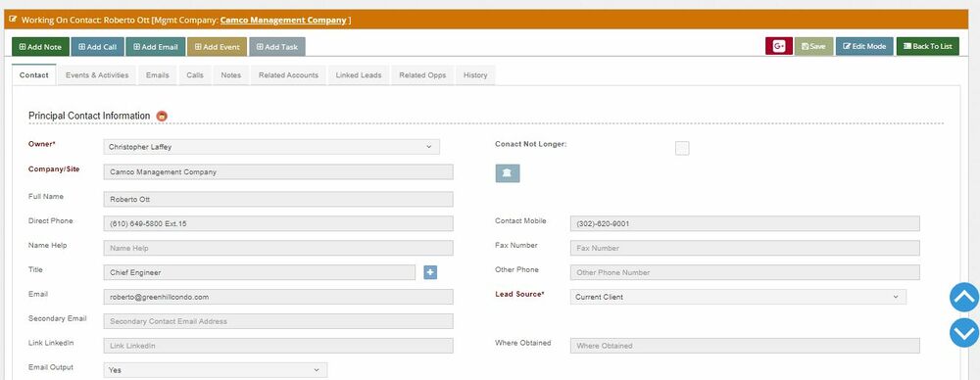Open the Email Output dropdown
The image size is (980, 380).
215,370
